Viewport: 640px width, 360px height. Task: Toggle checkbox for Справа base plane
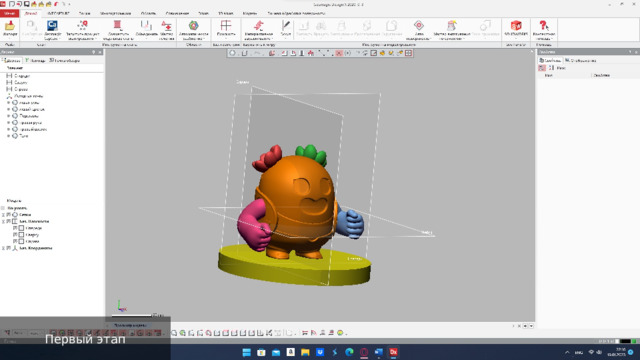tap(15, 241)
